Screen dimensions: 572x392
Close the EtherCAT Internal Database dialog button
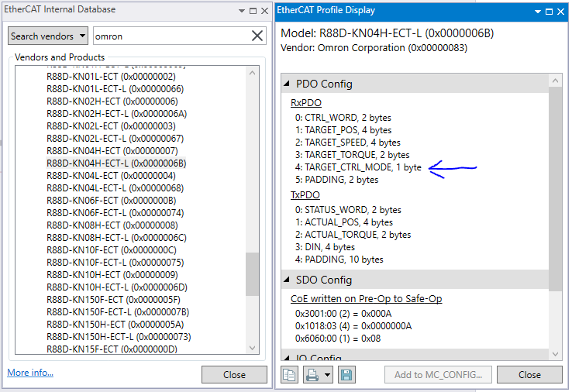tap(234, 374)
